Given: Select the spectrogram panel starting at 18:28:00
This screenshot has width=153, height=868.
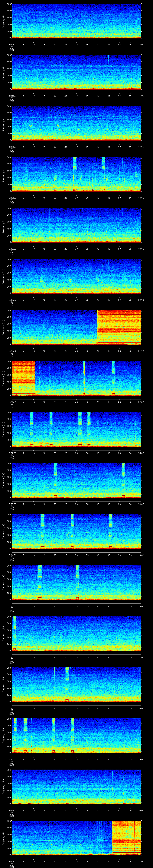Looking at the screenshot, I should point(76,736).
